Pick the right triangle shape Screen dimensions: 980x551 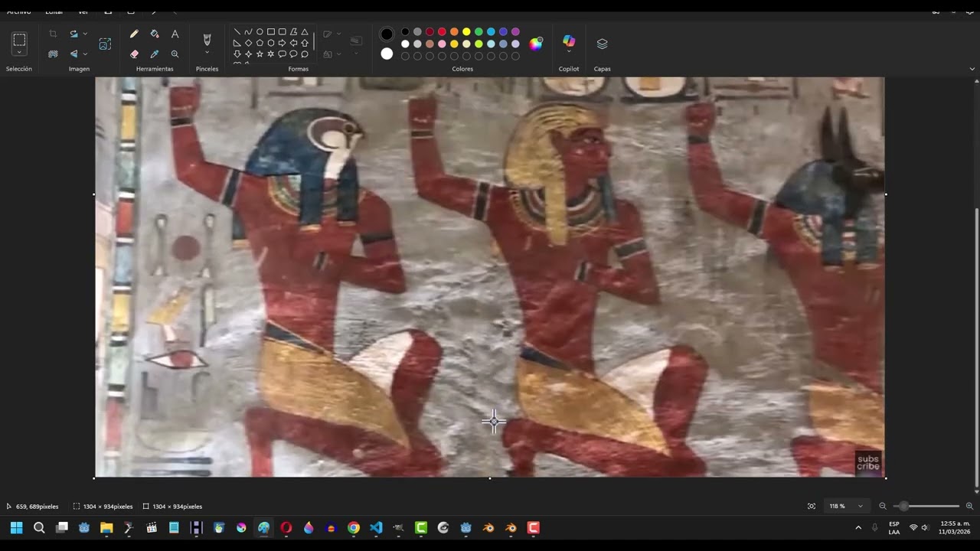click(x=237, y=43)
